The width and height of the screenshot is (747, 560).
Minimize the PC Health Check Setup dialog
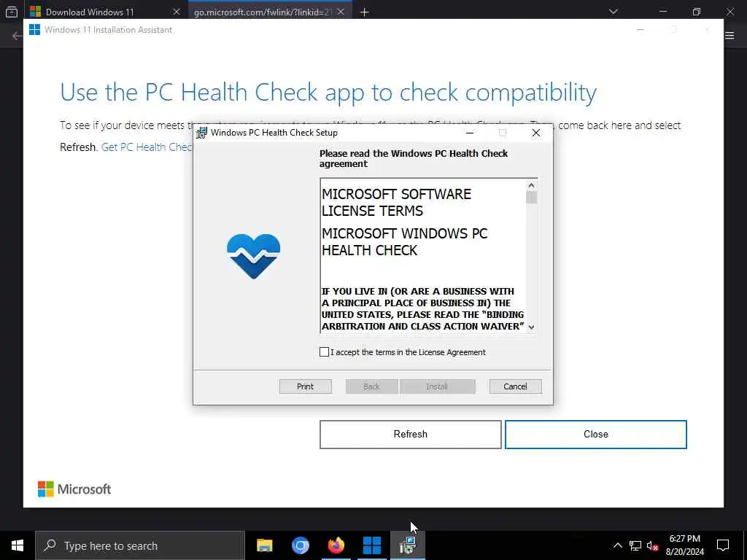(x=470, y=133)
